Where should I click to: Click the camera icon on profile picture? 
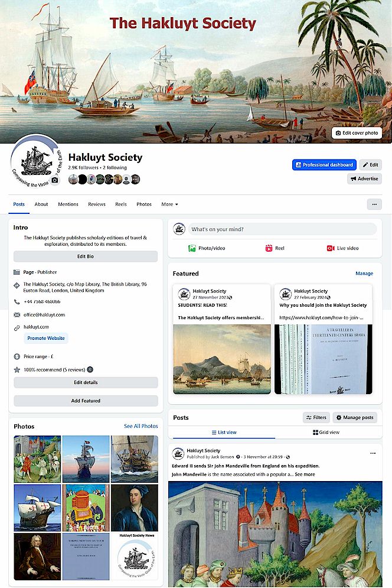coord(55,180)
